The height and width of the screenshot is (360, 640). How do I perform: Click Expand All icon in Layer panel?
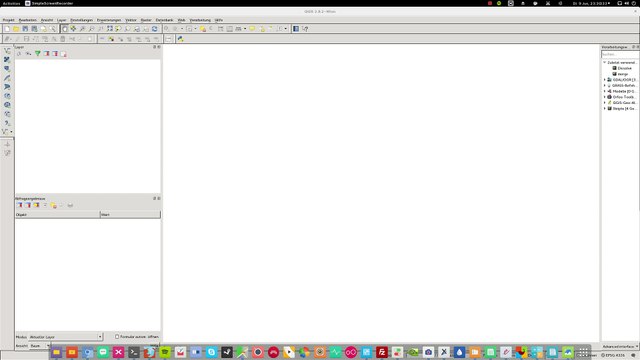[x=47, y=53]
